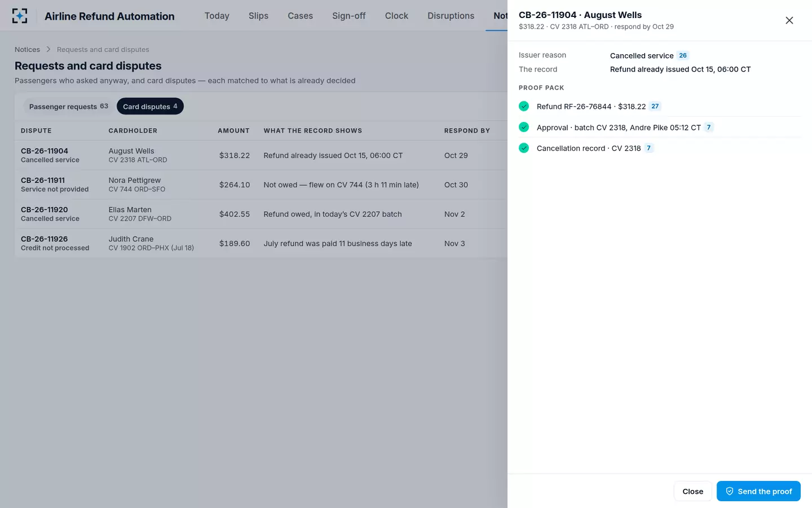
Task: Open dispute row CB-26-11904
Action: [x=261, y=155]
